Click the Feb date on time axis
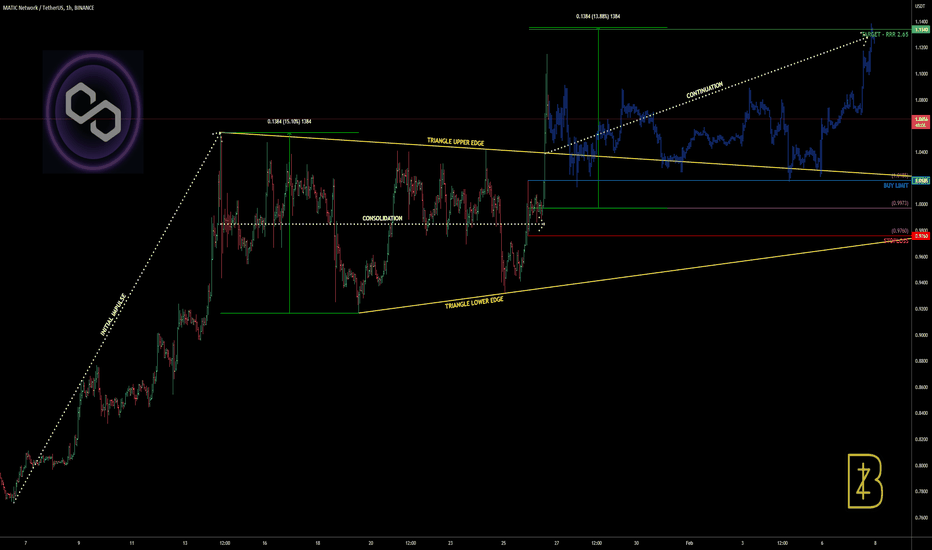 [x=689, y=543]
